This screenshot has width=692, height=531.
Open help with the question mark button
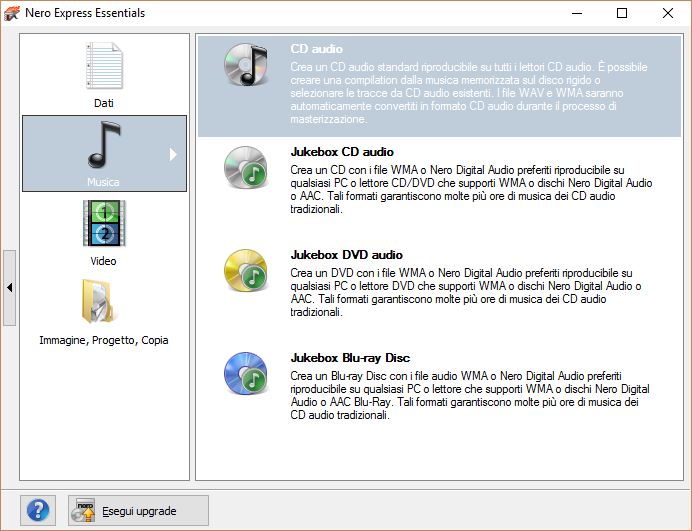point(38,510)
